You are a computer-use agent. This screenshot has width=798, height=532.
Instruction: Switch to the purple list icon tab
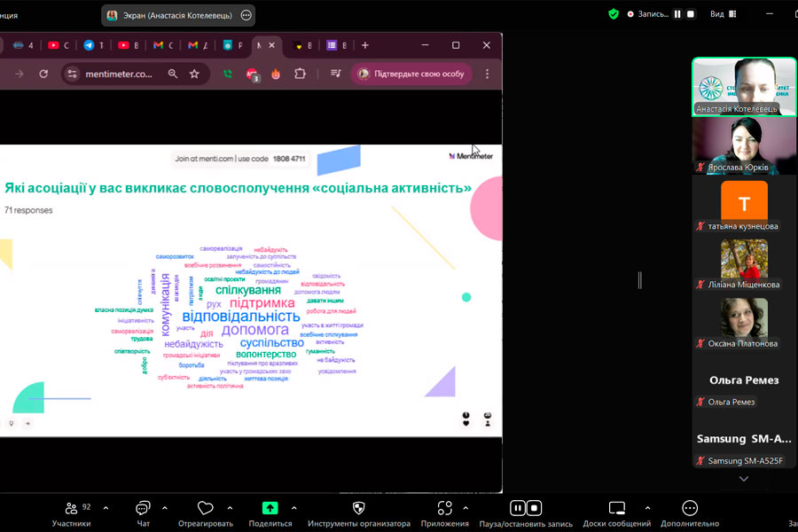click(336, 45)
